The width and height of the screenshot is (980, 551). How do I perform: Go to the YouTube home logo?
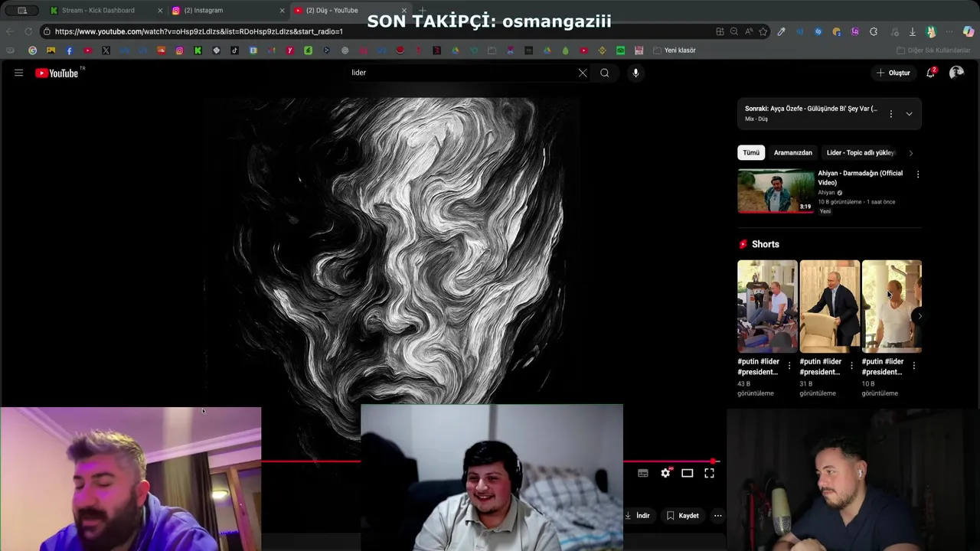(57, 73)
